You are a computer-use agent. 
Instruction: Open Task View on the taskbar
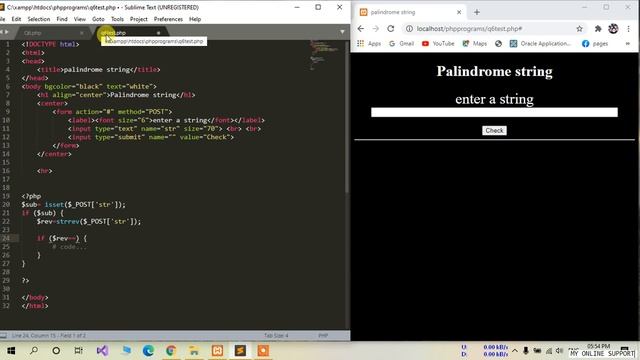79,351
